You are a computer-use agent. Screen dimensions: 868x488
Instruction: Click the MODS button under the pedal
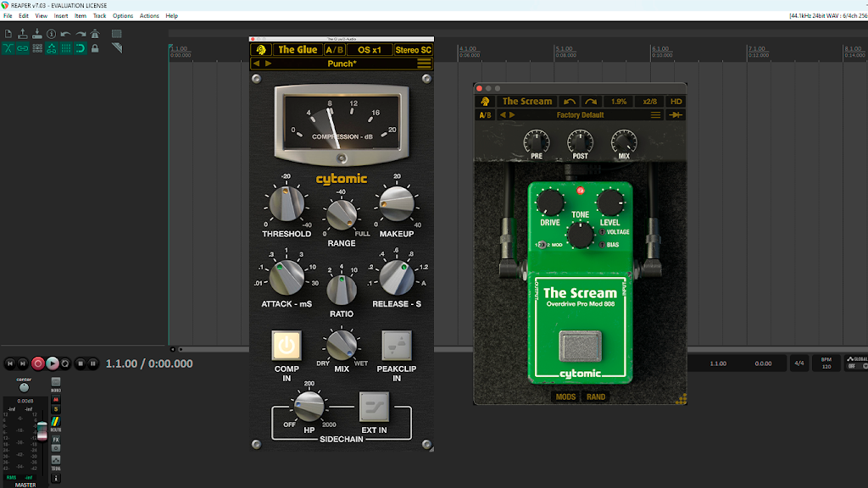pos(565,396)
